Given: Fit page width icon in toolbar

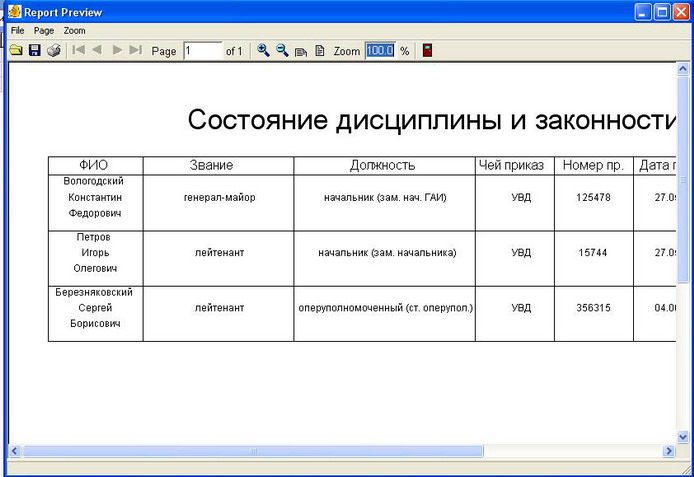Looking at the screenshot, I should 301,51.
